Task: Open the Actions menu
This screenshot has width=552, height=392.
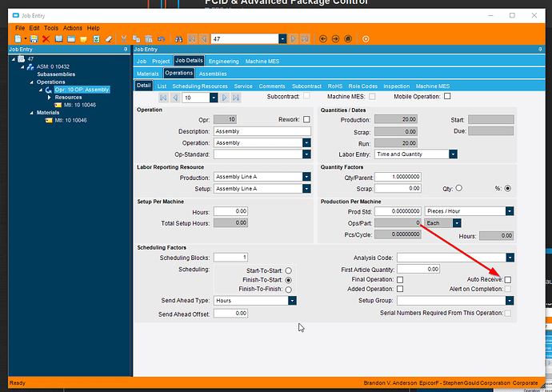Action: [73, 28]
